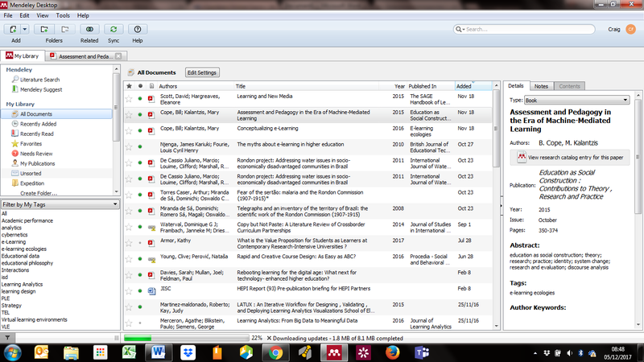The height and width of the screenshot is (362, 644).
Task: Open PDF icon for Learning and New Media
Action: click(150, 98)
